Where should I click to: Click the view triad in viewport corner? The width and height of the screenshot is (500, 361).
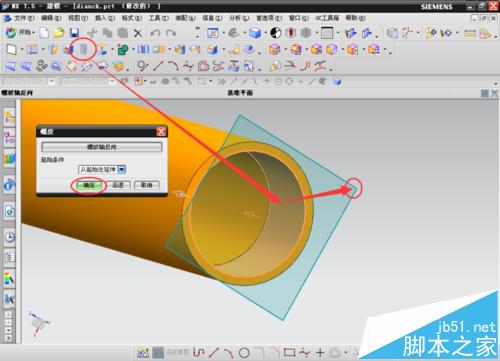[38, 322]
